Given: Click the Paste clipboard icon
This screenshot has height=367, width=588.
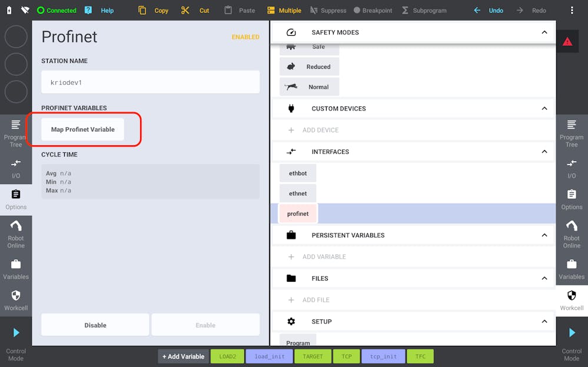Looking at the screenshot, I should point(228,10).
